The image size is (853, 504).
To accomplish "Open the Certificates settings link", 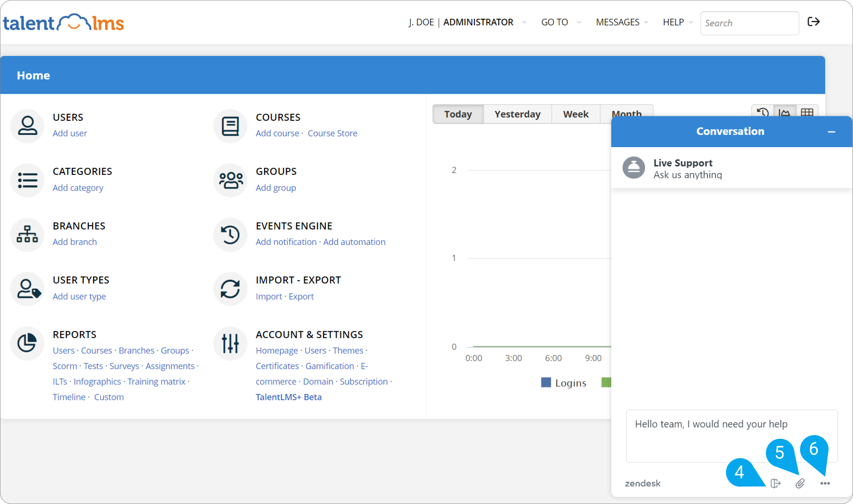I will tap(277, 366).
